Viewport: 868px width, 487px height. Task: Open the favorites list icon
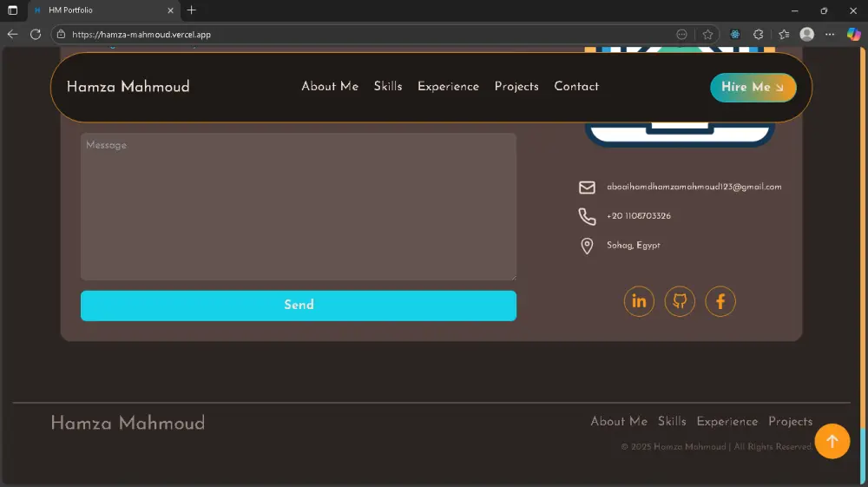pyautogui.click(x=784, y=35)
